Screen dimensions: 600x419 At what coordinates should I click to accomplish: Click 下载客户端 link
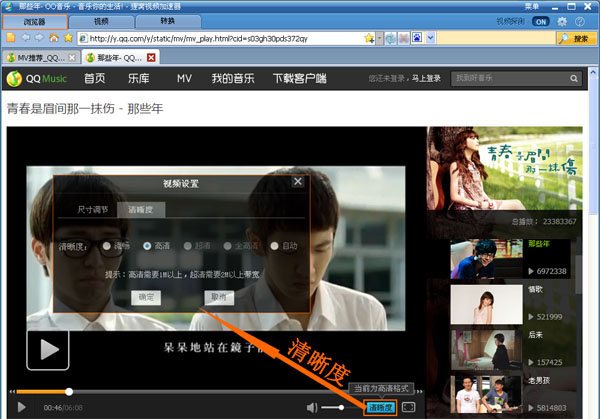coord(300,78)
